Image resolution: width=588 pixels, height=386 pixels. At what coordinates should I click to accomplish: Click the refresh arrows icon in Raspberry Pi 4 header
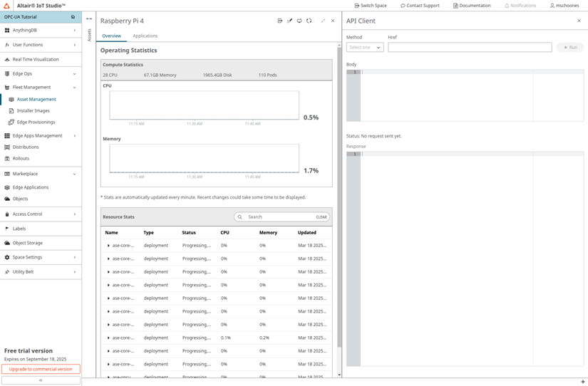pyautogui.click(x=309, y=21)
